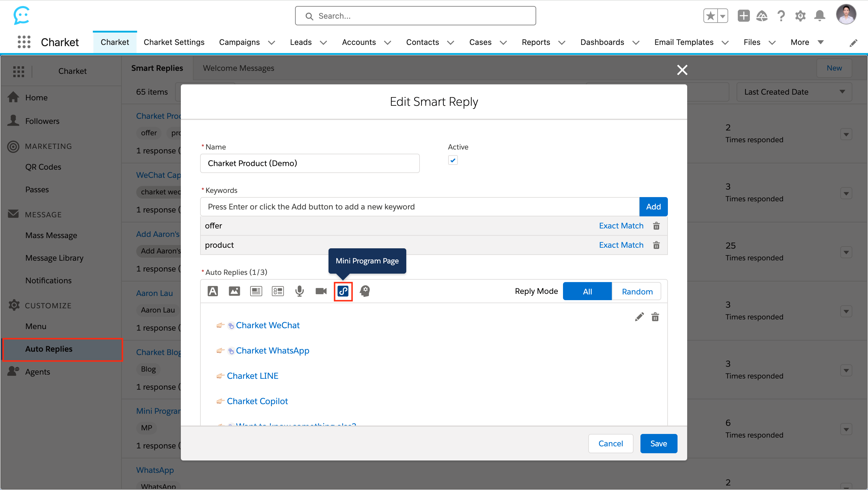Open the Email Templates tab
Screen dimensions: 868x490
point(684,42)
